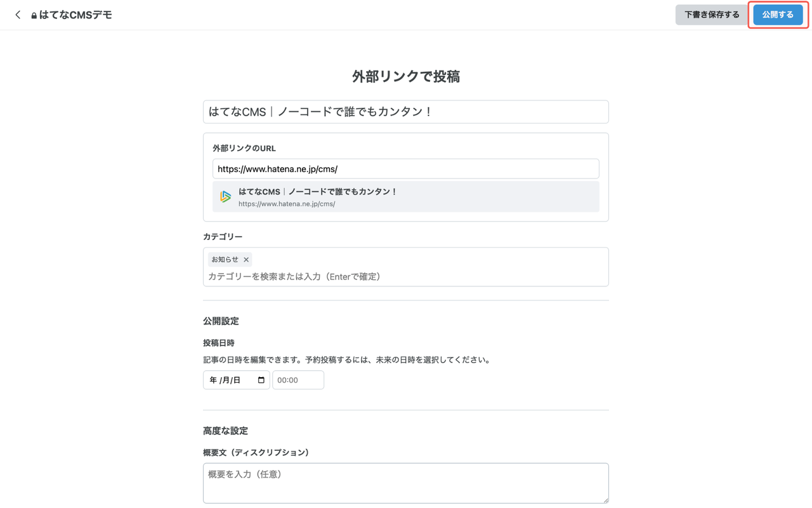
Task: Open the link preview for www.hatena.ne.jp/cms
Action: coord(406,196)
